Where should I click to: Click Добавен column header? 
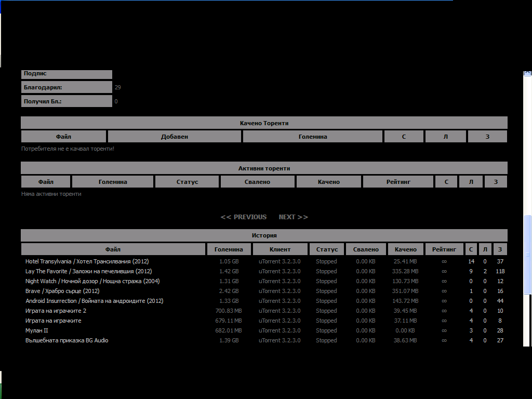pos(175,137)
